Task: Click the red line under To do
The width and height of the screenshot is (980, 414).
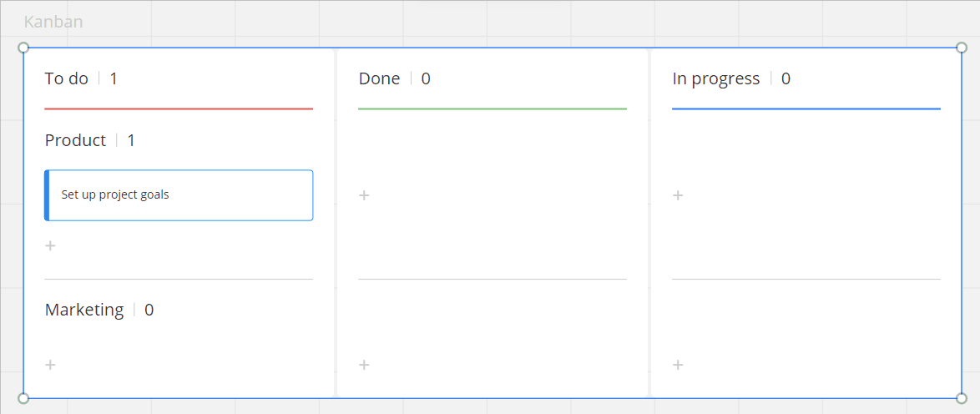Action: point(179,109)
